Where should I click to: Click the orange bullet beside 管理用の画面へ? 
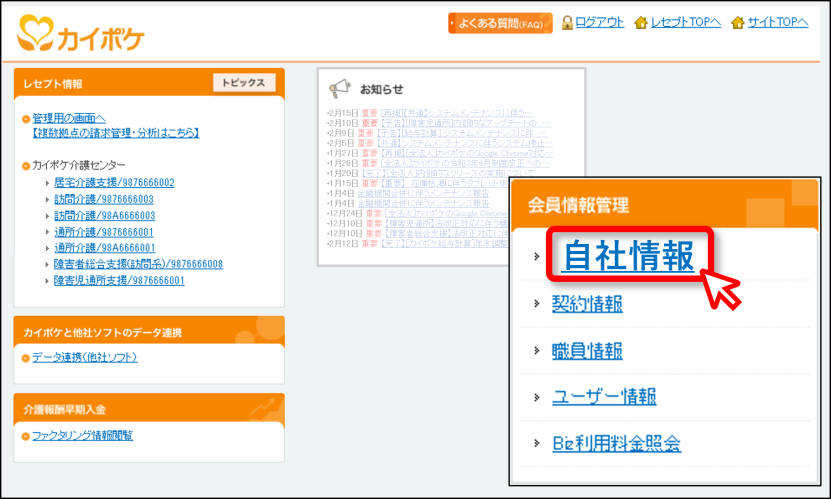point(25,119)
